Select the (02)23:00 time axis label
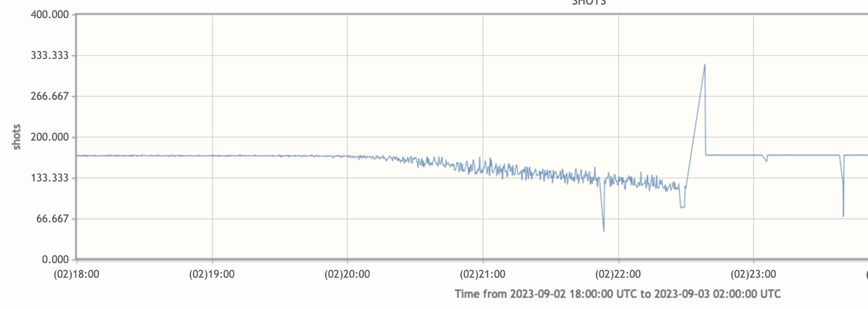 (753, 274)
